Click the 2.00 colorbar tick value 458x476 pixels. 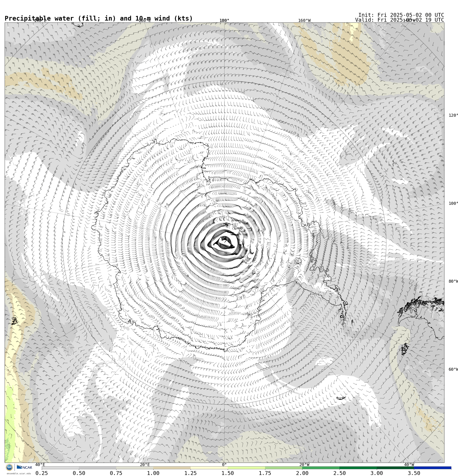(x=302, y=473)
